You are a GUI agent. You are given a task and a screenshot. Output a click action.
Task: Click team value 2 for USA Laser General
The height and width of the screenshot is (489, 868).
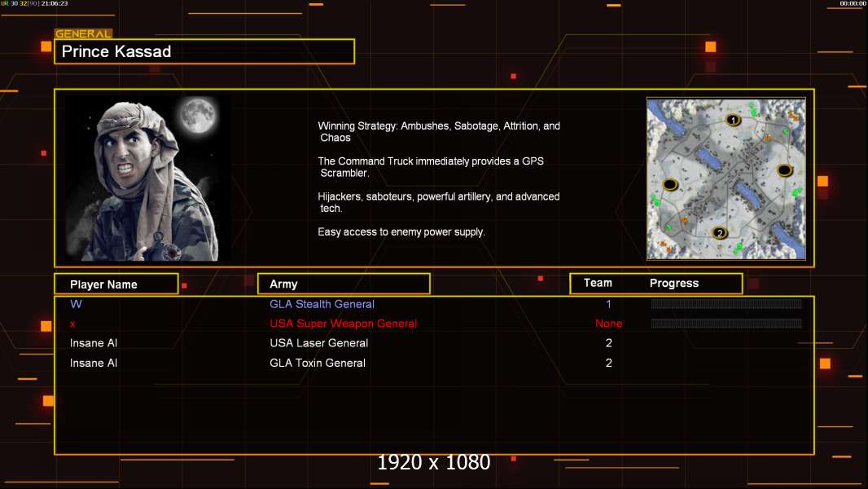pyautogui.click(x=609, y=343)
